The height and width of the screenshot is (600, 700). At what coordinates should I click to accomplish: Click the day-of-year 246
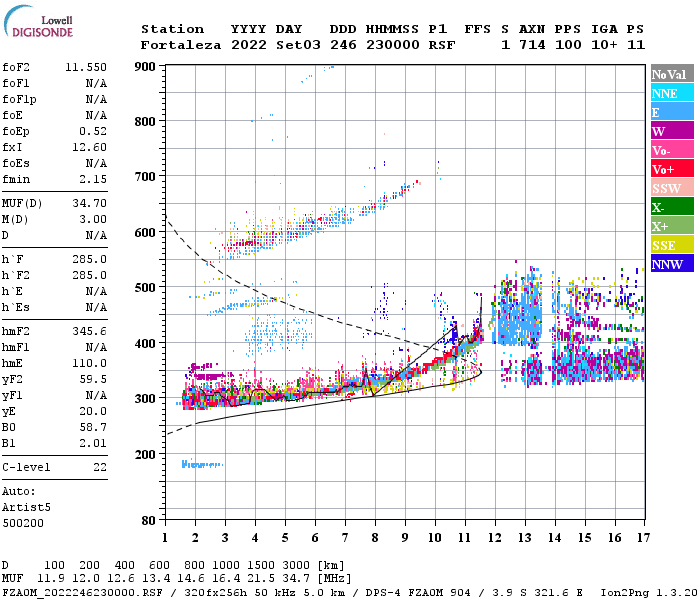coord(343,45)
